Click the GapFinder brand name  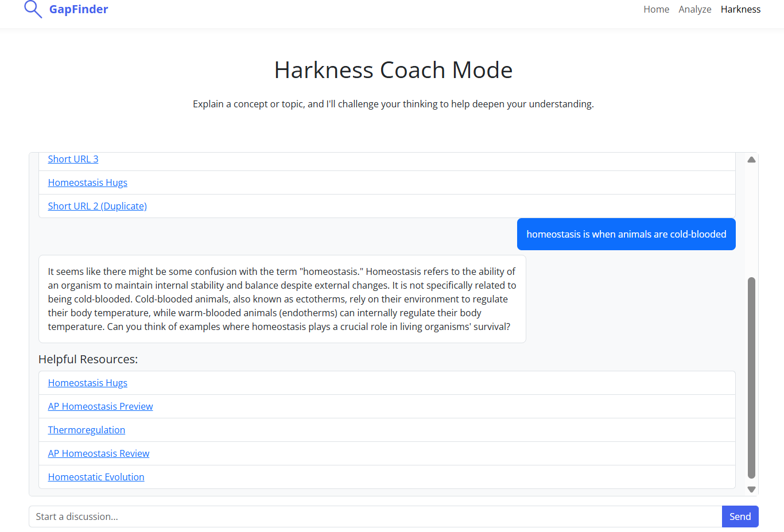pos(79,9)
